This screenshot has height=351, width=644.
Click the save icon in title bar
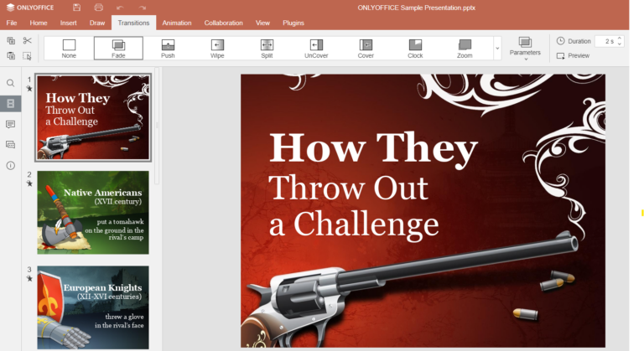[76, 8]
